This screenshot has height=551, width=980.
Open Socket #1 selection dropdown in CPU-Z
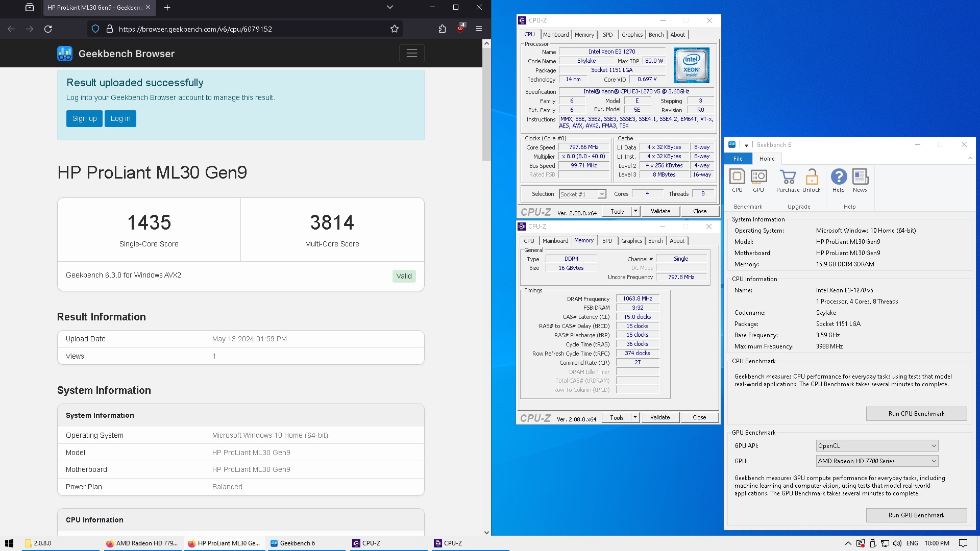[x=582, y=194]
